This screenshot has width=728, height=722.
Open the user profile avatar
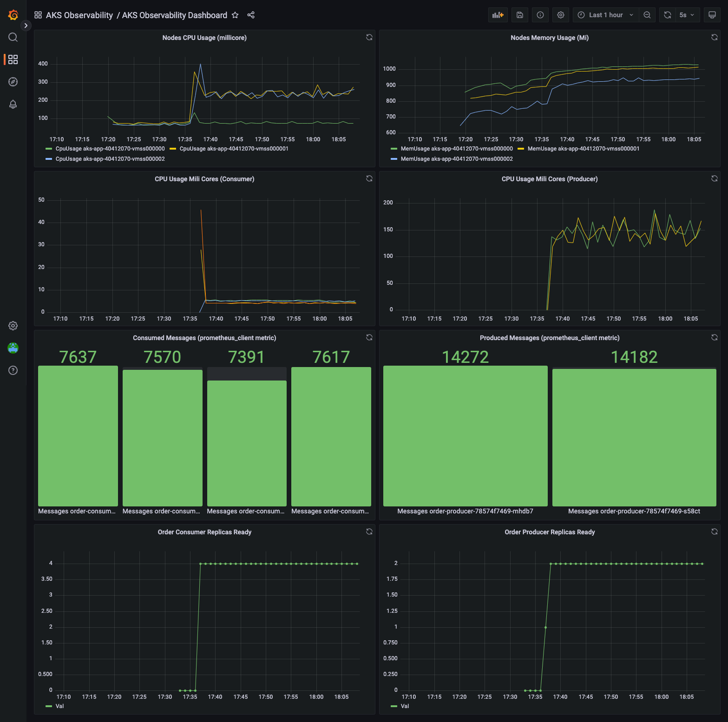point(13,348)
